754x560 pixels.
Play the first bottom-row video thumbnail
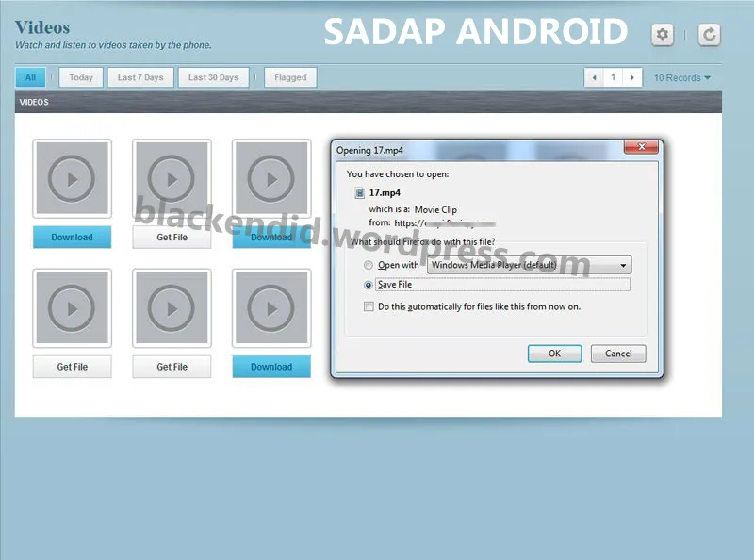point(73,308)
